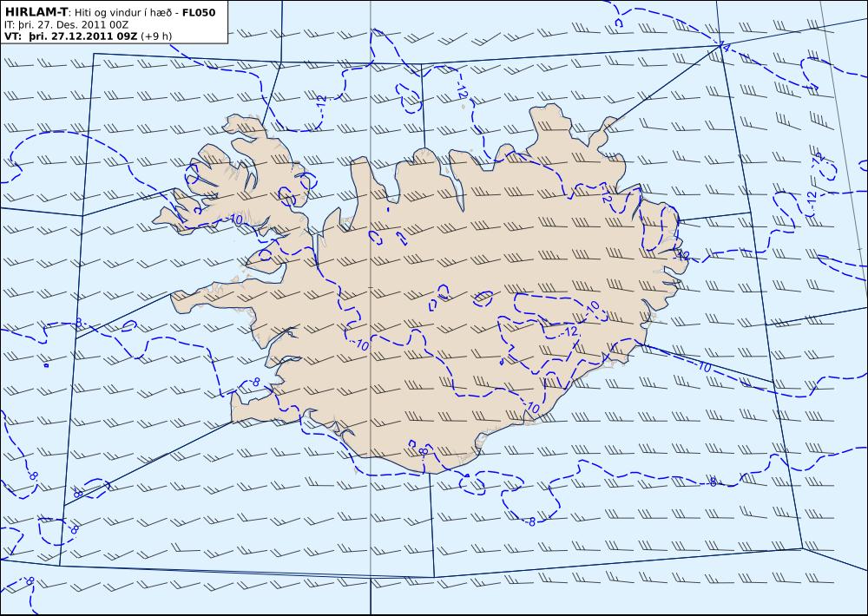Click the '(+9 h)' forecast offset text
The image size is (868, 616).
click(156, 36)
